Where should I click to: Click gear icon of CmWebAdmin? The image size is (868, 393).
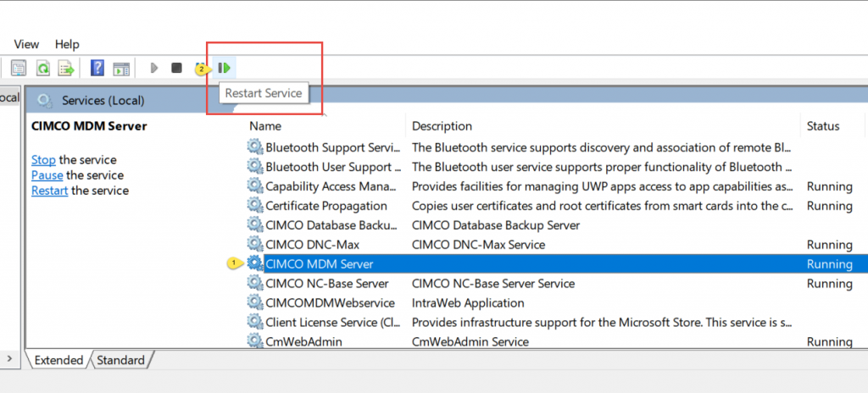point(254,340)
